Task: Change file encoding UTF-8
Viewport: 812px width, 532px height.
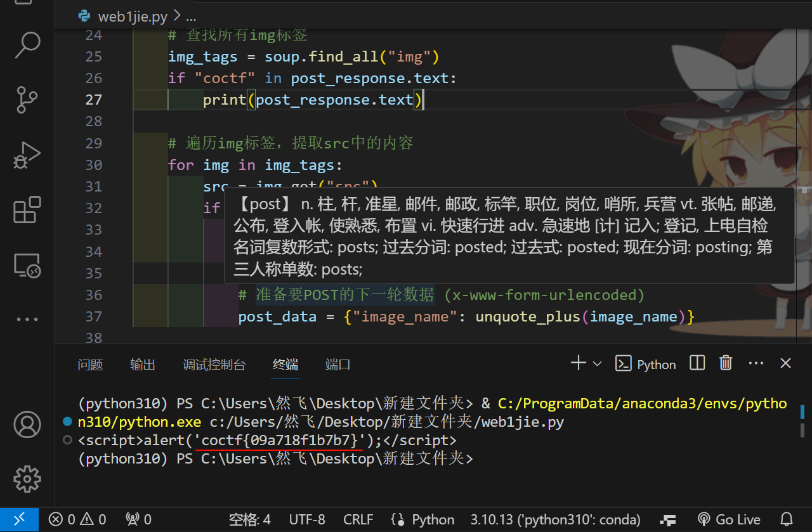Action: point(307,519)
